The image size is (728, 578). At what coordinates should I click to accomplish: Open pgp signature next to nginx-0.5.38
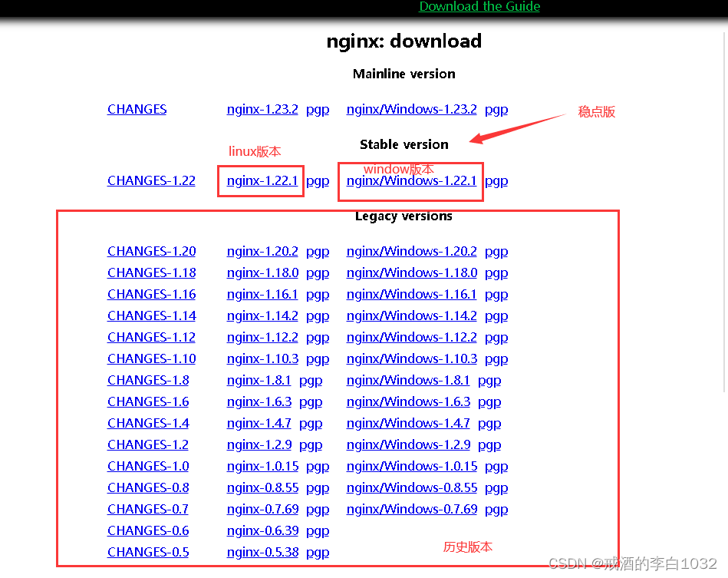coord(318,553)
